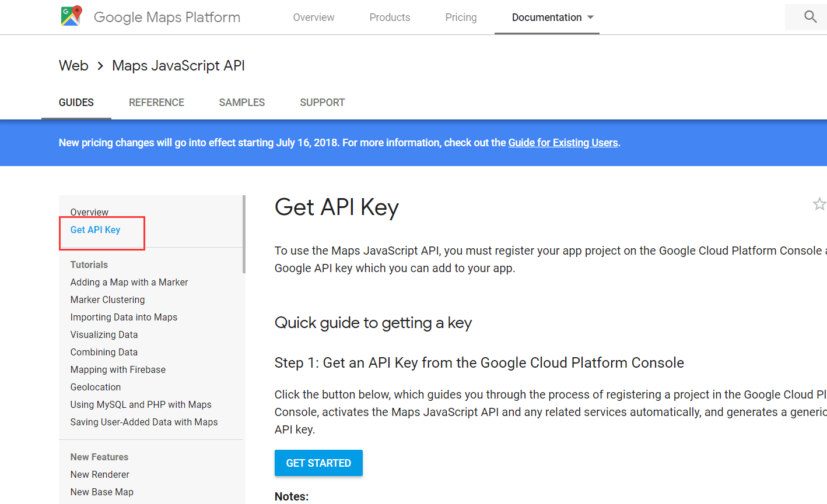827x504 pixels.
Task: Follow the Guide for Existing Users link
Action: click(563, 143)
